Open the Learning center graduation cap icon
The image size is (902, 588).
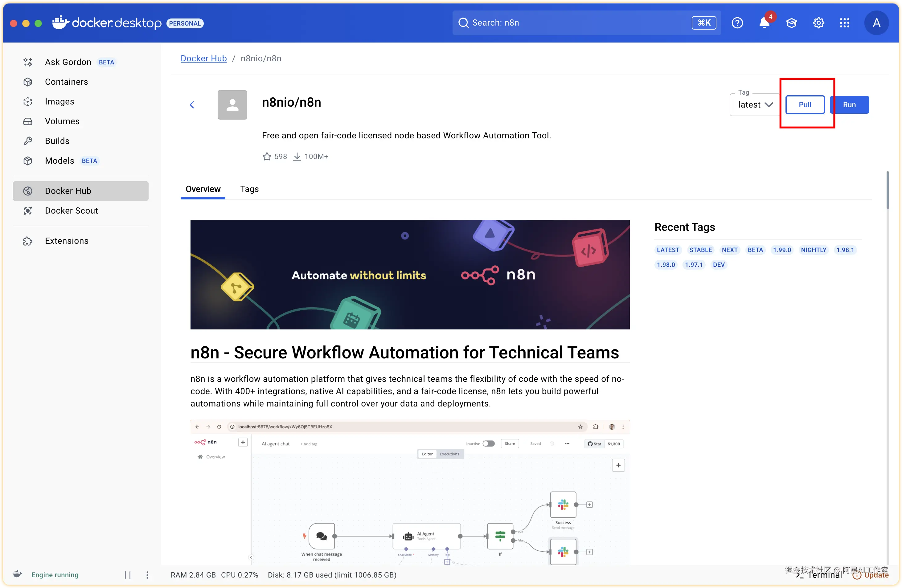791,23
